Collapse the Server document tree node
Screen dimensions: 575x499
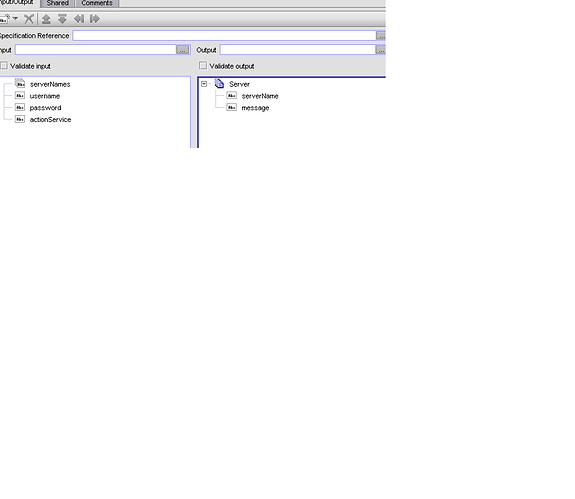click(204, 84)
